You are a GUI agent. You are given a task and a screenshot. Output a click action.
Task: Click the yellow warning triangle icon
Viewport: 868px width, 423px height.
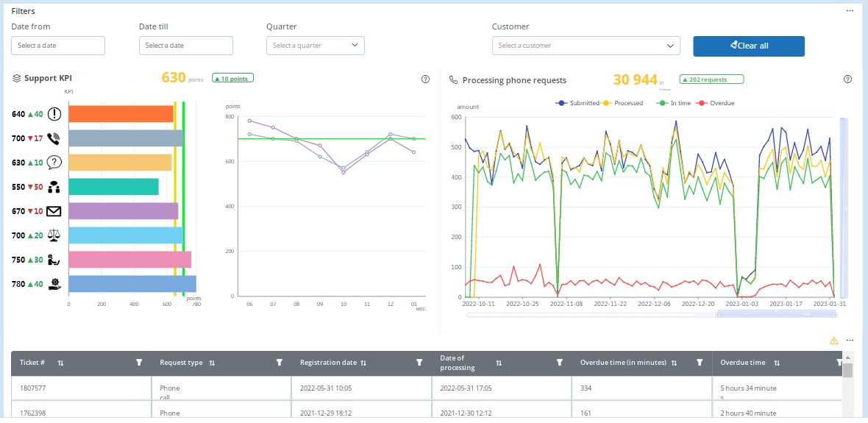(x=833, y=341)
